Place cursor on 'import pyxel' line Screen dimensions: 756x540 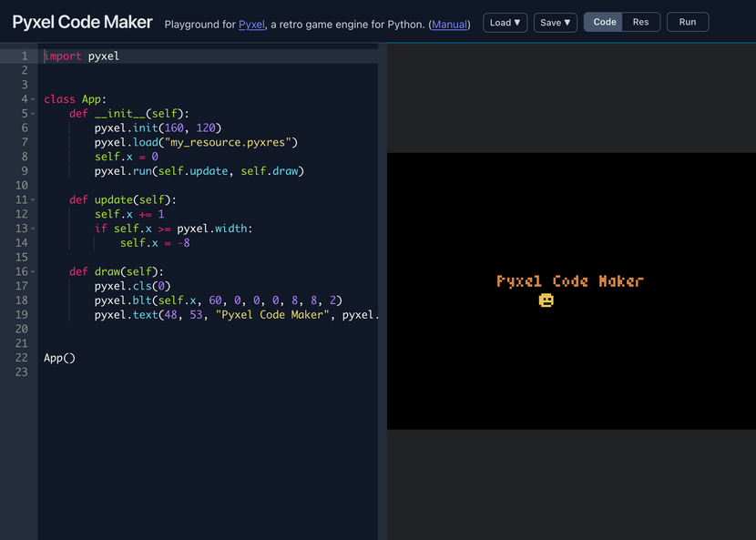pos(81,56)
